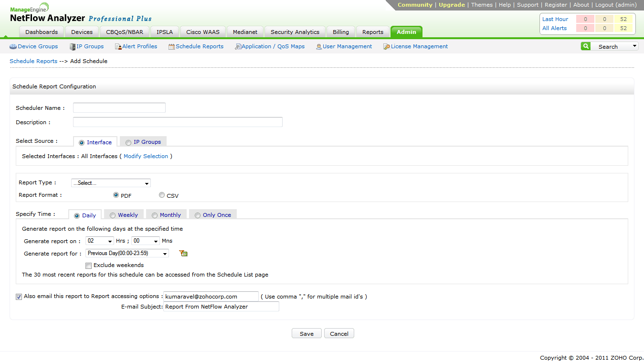Choose CSV report format
This screenshot has width=644, height=363.
(162, 195)
